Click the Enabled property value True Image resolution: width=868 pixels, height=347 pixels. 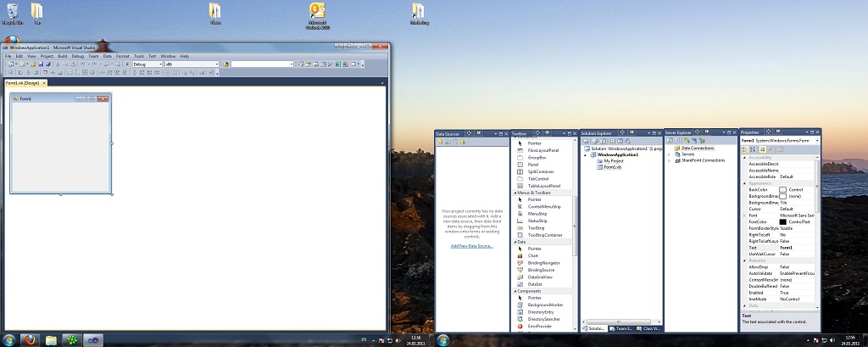[796, 292]
